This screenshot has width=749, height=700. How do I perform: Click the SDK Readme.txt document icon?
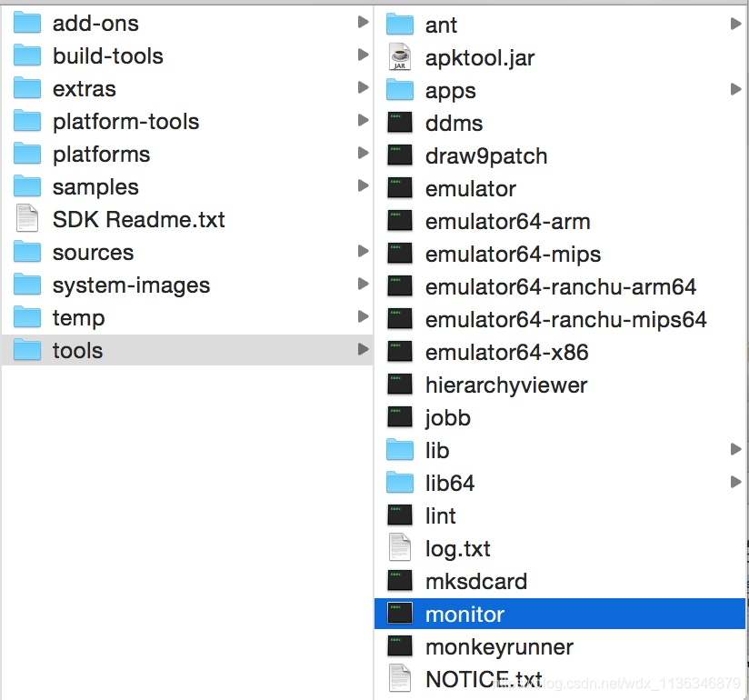click(27, 218)
